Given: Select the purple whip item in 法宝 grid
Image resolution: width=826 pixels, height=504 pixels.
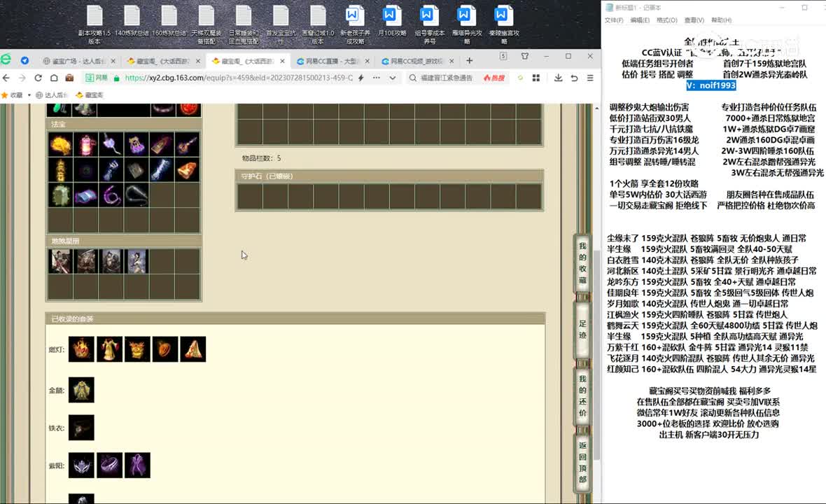Looking at the screenshot, I should 111,195.
